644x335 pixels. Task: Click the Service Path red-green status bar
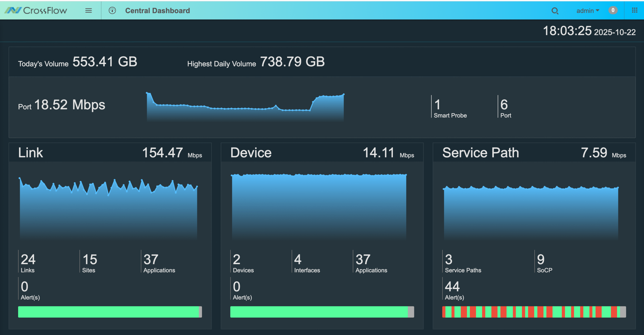[x=534, y=312]
